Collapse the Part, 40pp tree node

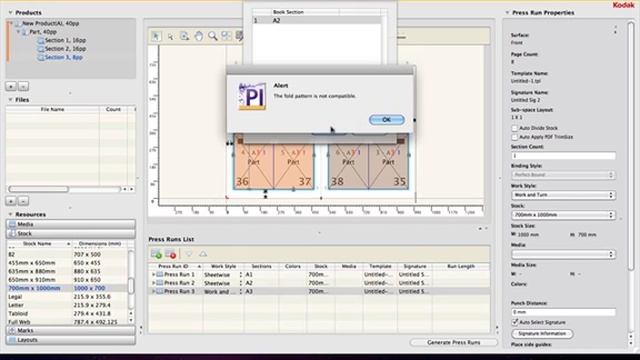18,32
